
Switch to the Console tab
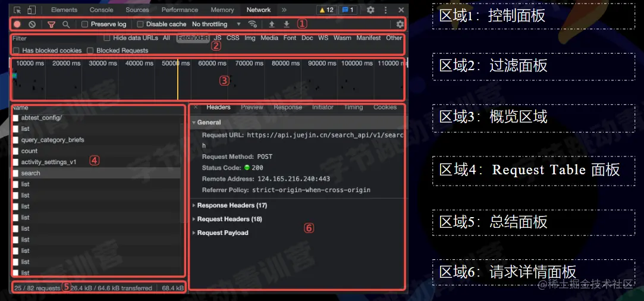102,10
